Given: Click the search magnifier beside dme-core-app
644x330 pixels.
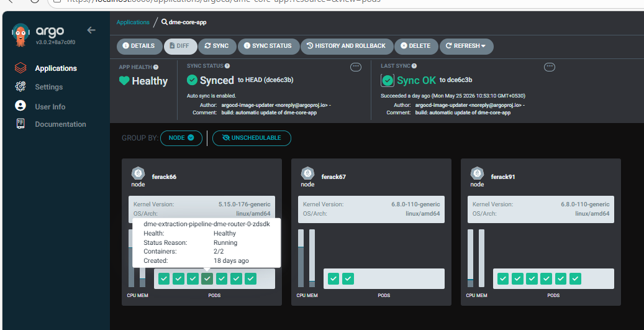Looking at the screenshot, I should click(165, 22).
